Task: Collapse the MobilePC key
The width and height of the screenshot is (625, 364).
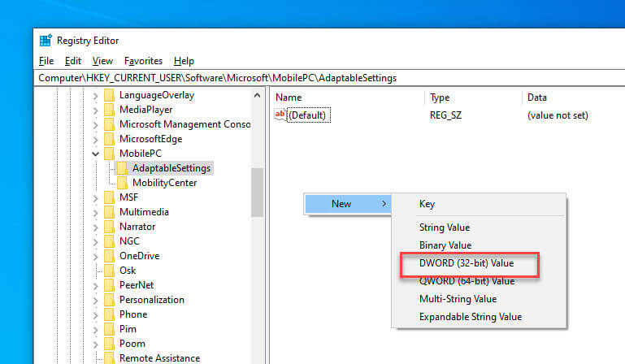Action: (95, 154)
